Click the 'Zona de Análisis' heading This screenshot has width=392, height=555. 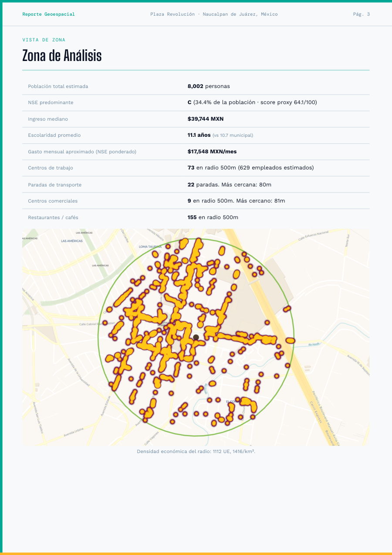(62, 56)
